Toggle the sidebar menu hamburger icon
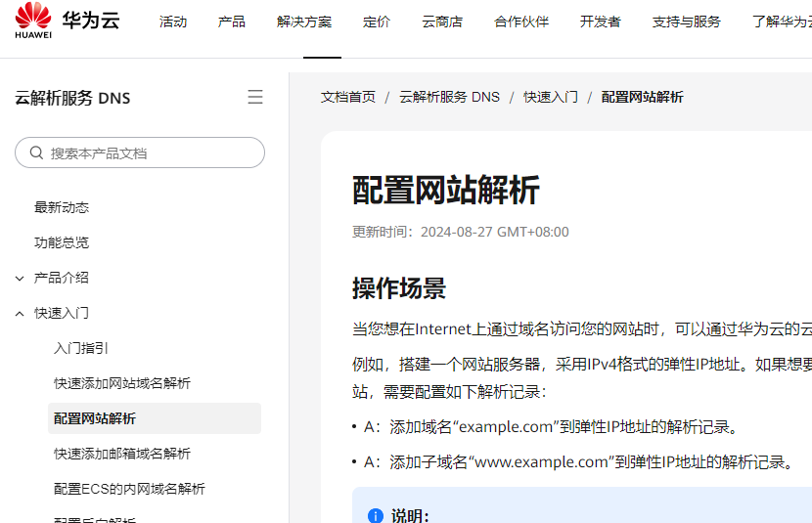The height and width of the screenshot is (523, 812). [254, 97]
